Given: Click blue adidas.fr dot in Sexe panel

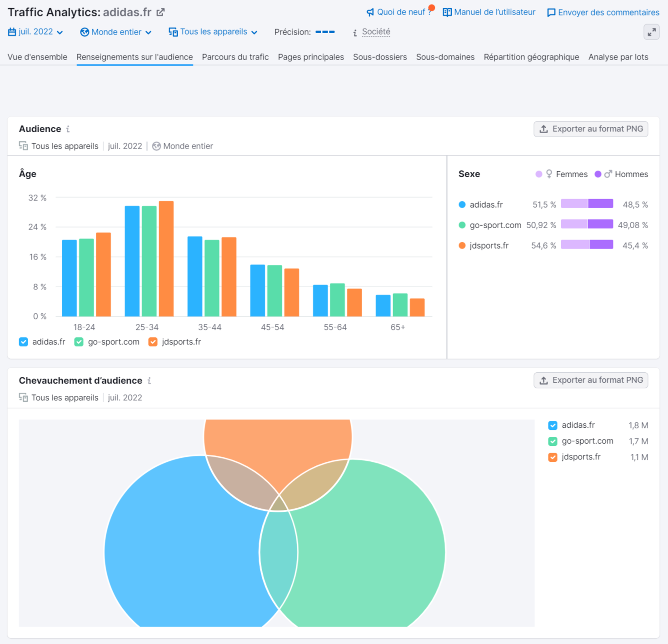Looking at the screenshot, I should pos(462,205).
